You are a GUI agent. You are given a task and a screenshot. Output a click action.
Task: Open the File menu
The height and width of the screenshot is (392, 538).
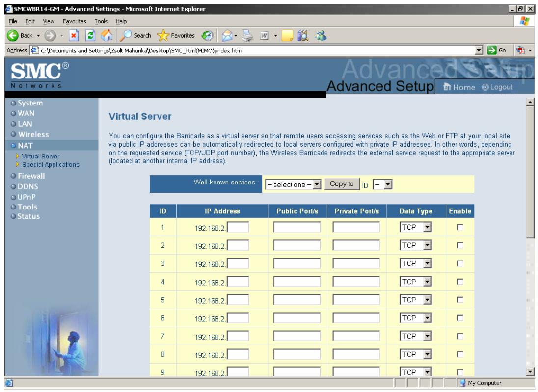pos(13,21)
